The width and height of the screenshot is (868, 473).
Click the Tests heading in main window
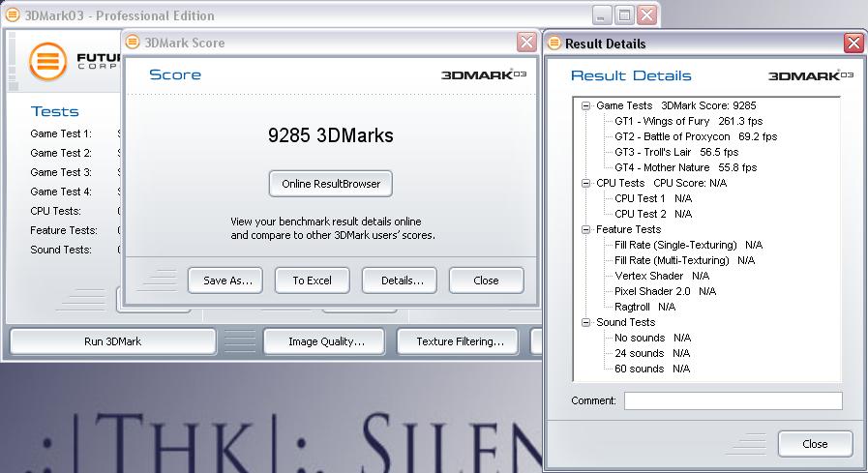coord(55,112)
